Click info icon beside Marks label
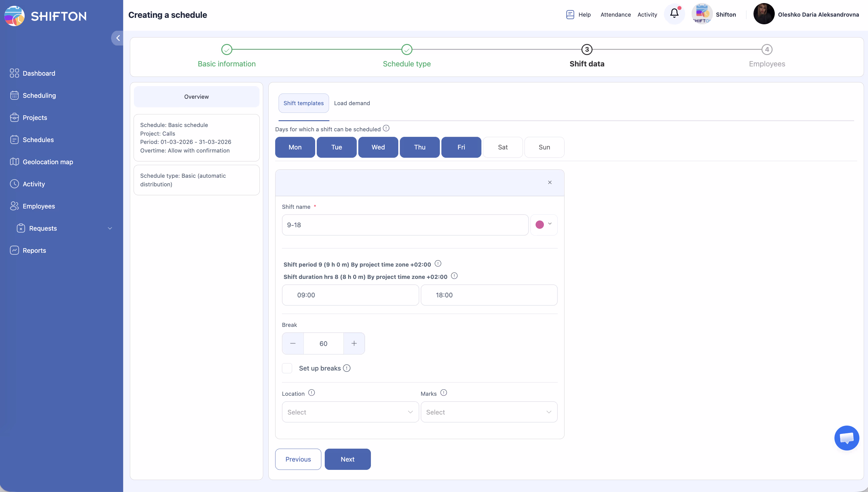 [444, 393]
